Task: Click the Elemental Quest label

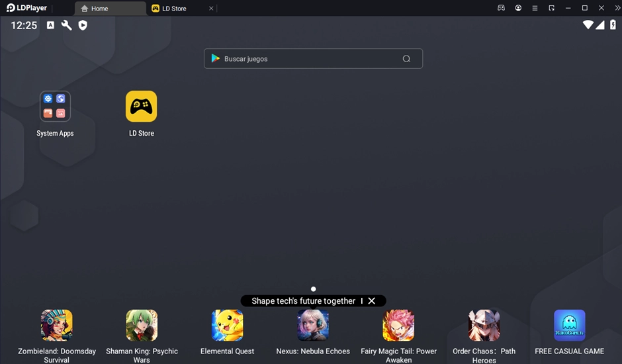Action: pos(228,351)
